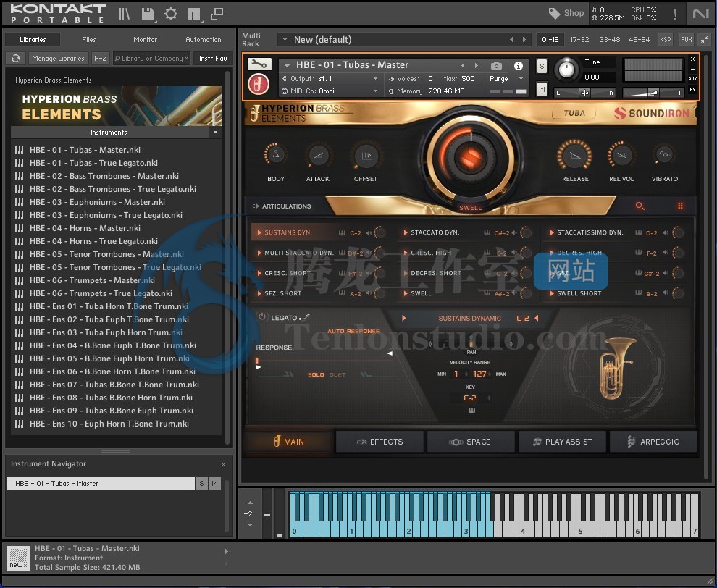Open the Kontakt browser panel icon
Viewport: 717px width, 588px height.
124,14
